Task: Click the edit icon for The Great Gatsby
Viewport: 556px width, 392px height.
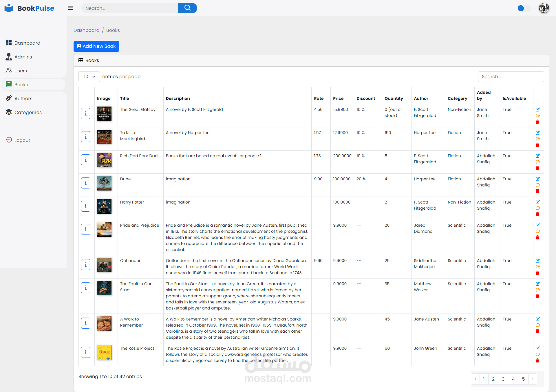Action: (x=537, y=109)
